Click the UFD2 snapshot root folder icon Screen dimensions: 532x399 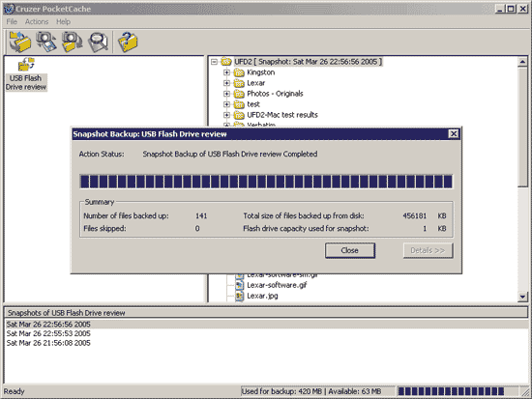tap(226, 62)
